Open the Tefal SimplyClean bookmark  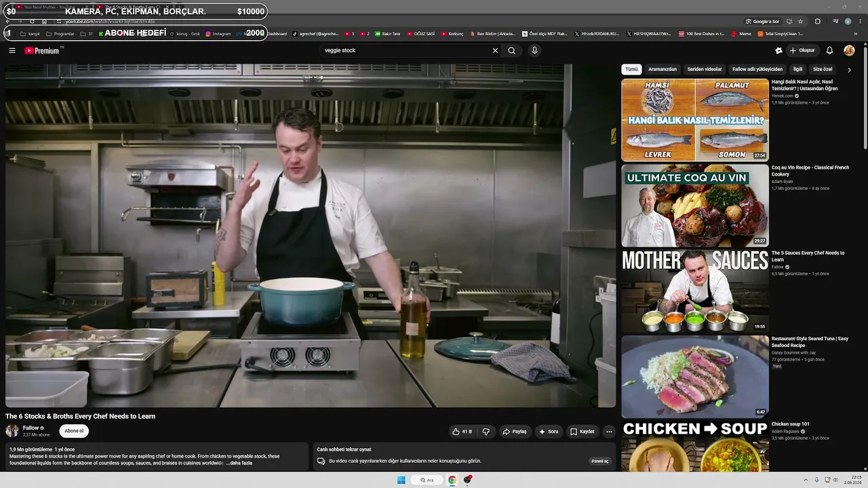[x=781, y=34]
